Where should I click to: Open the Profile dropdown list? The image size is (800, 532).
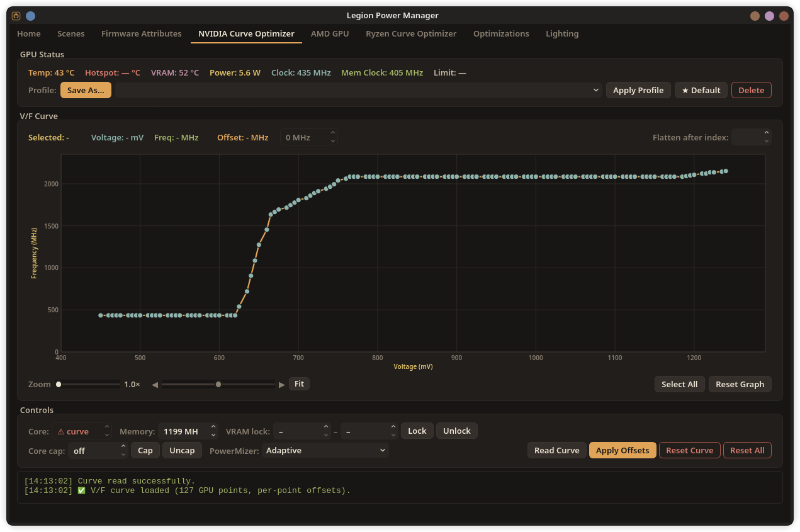(x=359, y=90)
